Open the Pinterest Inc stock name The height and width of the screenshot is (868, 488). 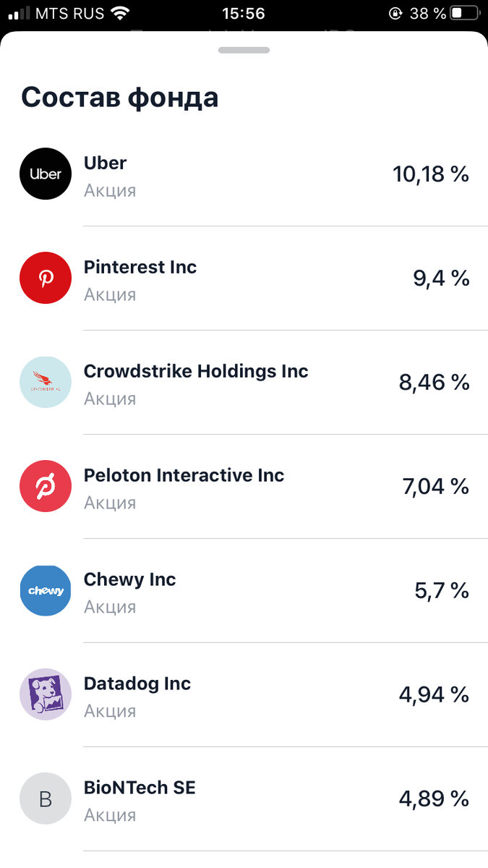tap(140, 268)
